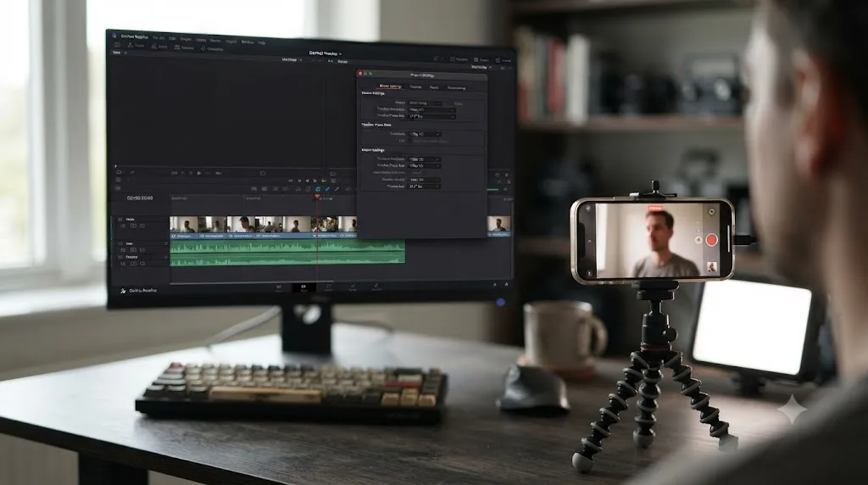Tap the red recording timer on the phone

pos(655,209)
